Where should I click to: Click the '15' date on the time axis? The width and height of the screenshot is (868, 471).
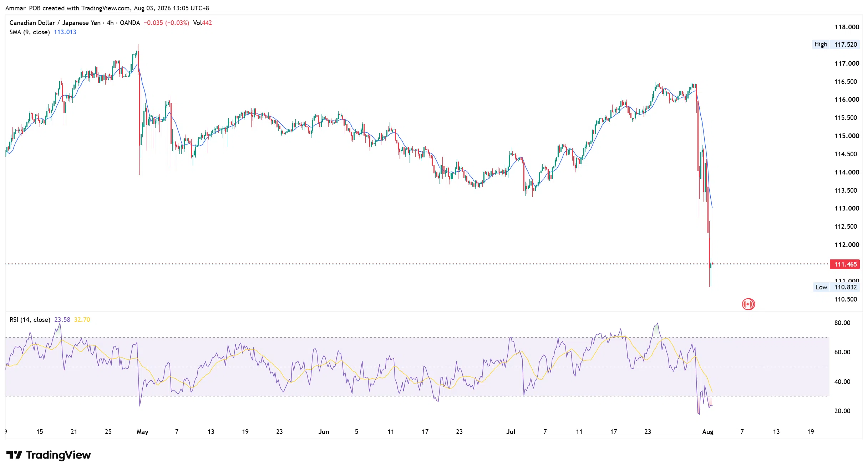40,432
